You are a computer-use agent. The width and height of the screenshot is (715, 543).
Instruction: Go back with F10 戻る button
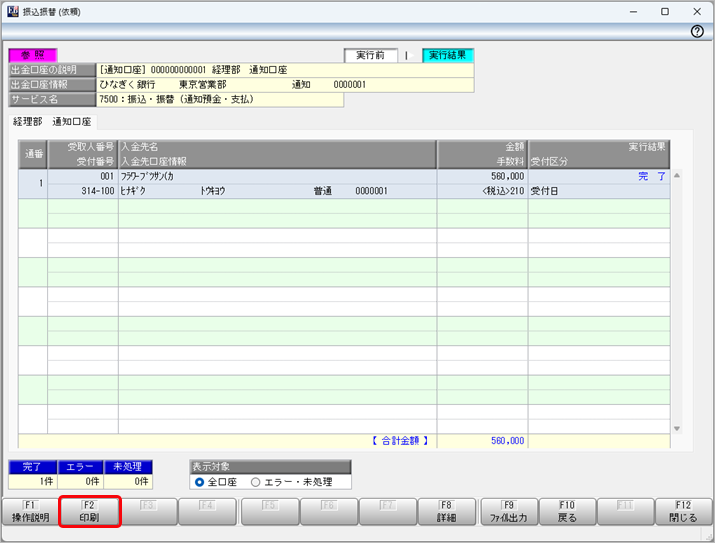[x=567, y=512]
